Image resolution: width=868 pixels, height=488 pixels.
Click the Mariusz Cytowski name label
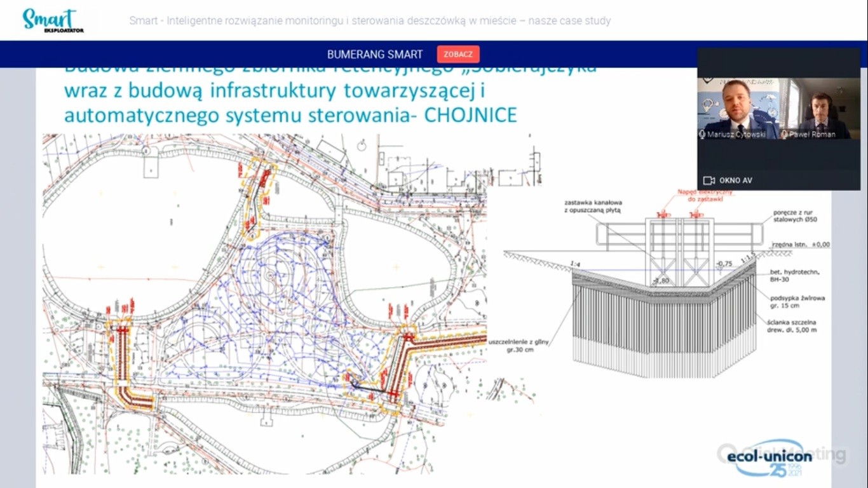[x=737, y=135]
